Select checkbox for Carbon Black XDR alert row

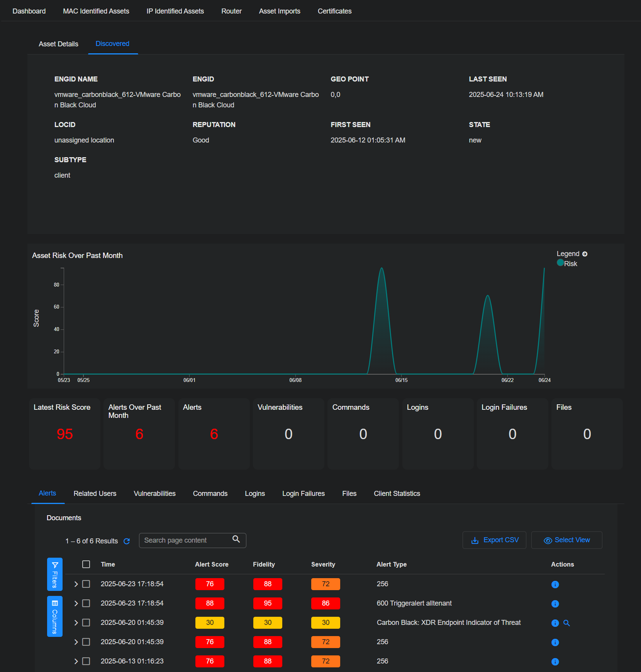(86, 623)
